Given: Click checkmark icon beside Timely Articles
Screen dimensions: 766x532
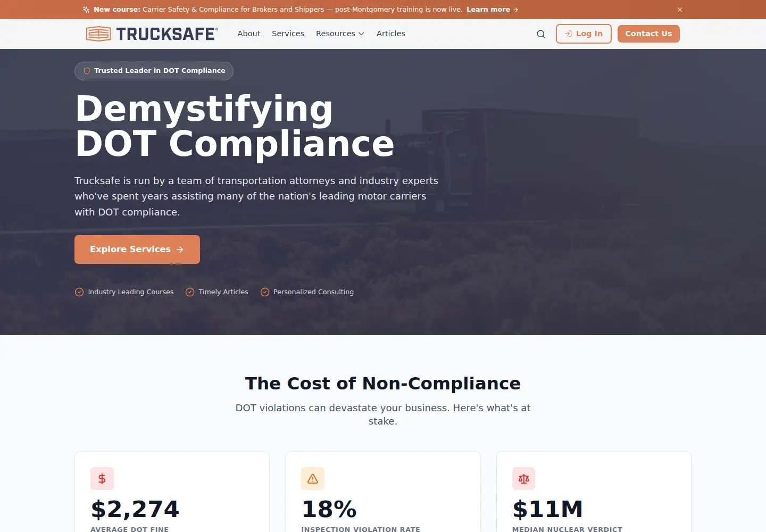Looking at the screenshot, I should pyautogui.click(x=190, y=292).
